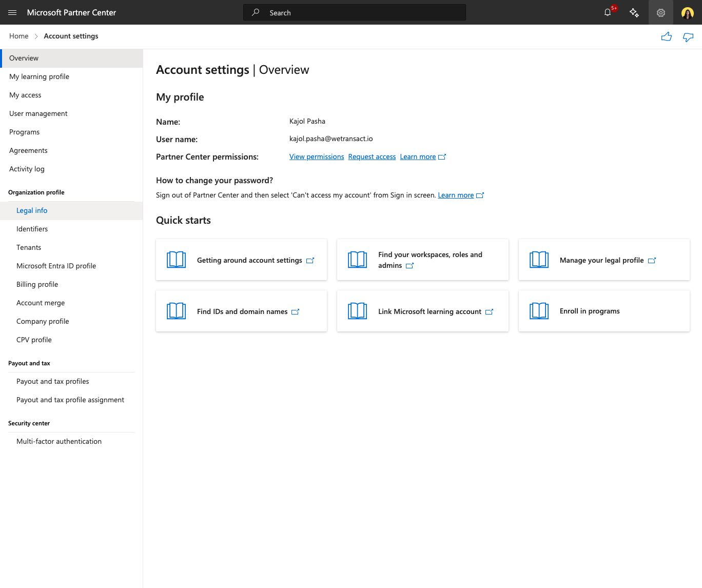This screenshot has height=588, width=702.
Task: Click the book icon on Manage your legal profile
Action: click(539, 260)
